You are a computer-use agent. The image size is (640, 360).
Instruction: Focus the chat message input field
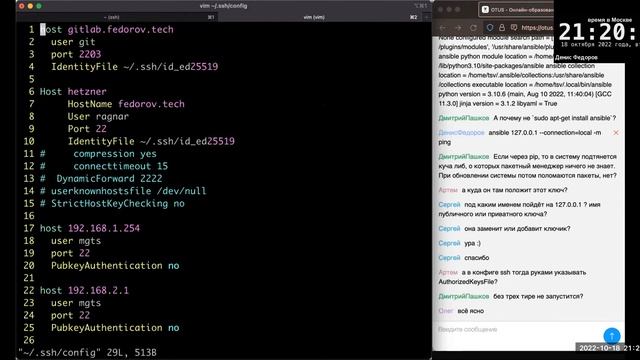coord(518,329)
